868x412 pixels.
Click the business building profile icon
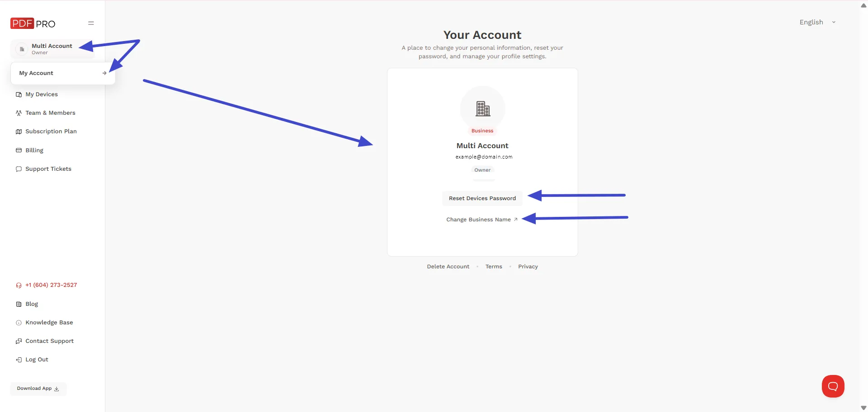coord(482,108)
